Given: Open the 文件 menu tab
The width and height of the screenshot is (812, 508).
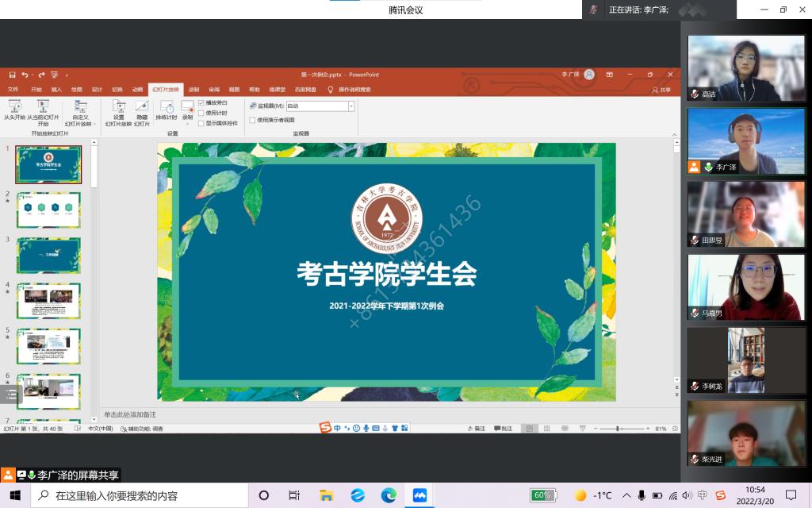Looking at the screenshot, I should pyautogui.click(x=13, y=90).
